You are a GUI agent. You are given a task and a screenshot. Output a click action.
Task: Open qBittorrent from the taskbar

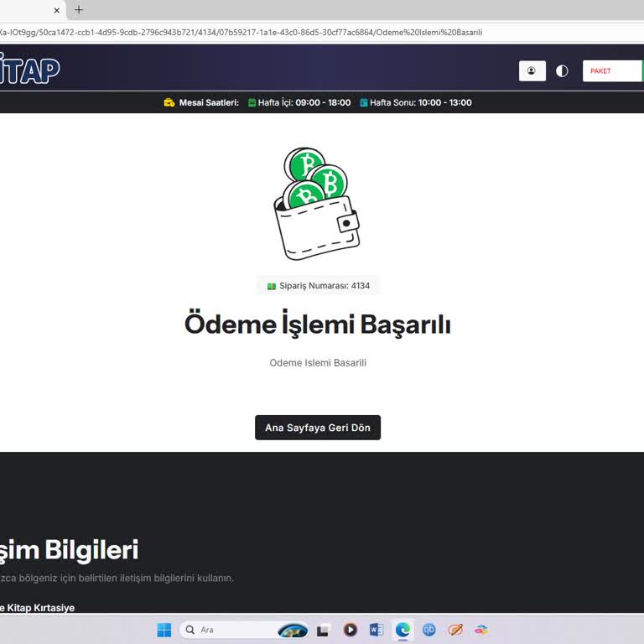[428, 630]
